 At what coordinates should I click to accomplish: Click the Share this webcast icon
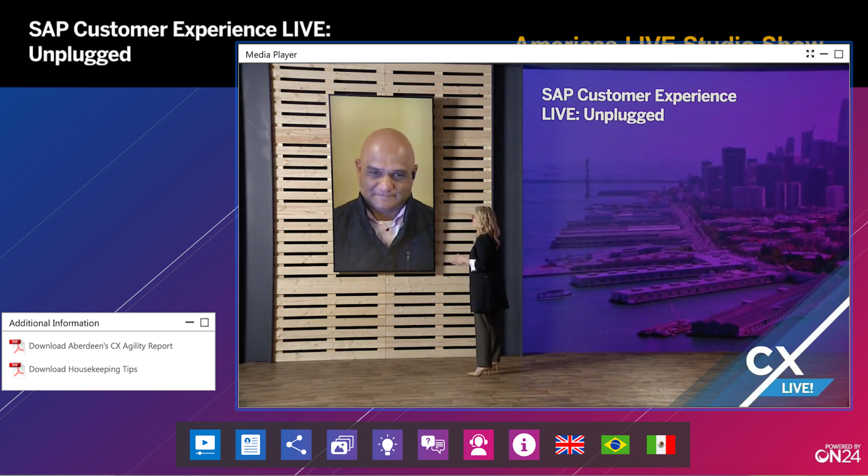[296, 445]
